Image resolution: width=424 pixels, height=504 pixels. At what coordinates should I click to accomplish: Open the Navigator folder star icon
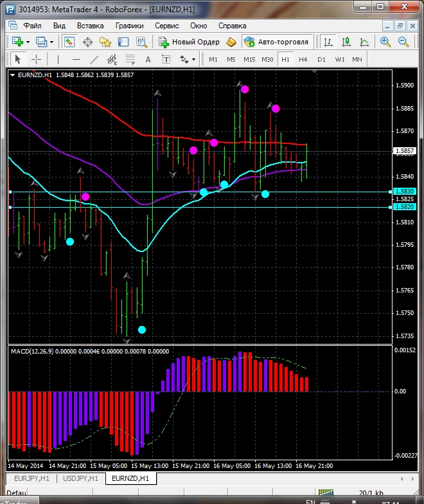coord(105,42)
